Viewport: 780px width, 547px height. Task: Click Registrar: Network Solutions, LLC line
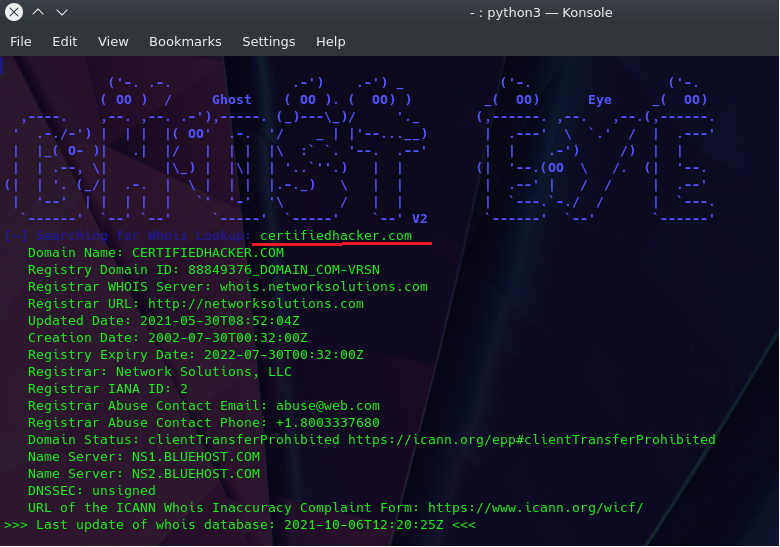click(160, 372)
